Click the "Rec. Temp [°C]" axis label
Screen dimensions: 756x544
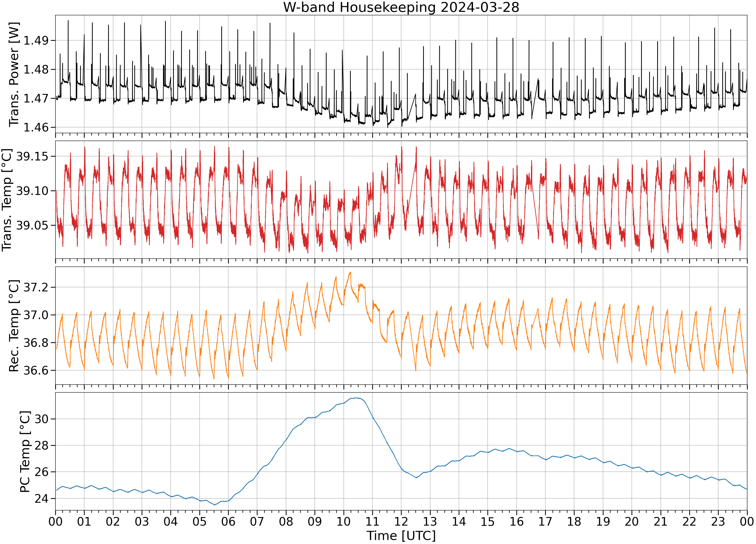click(14, 326)
